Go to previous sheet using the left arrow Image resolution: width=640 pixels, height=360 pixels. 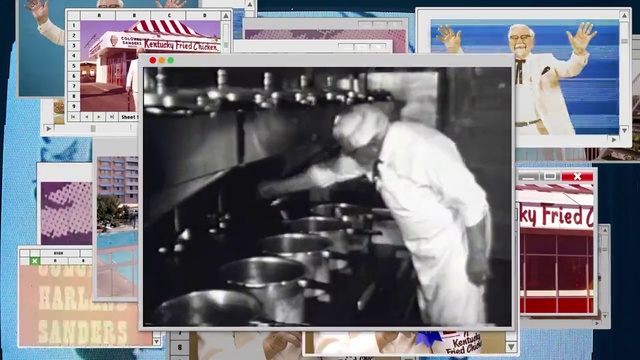(x=87, y=117)
